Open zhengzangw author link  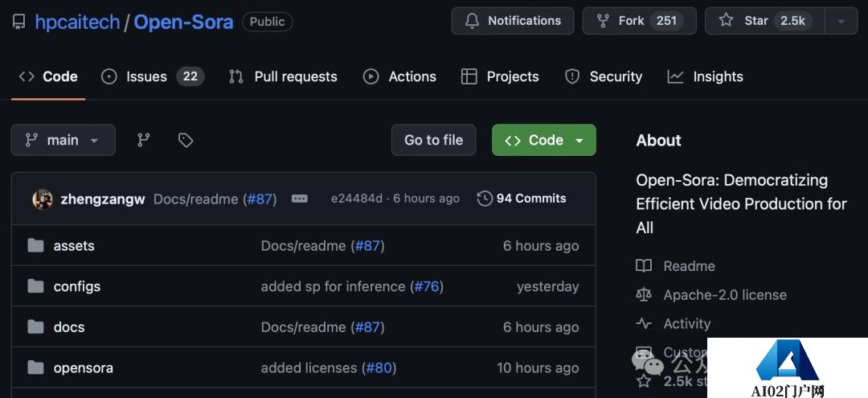pos(103,199)
